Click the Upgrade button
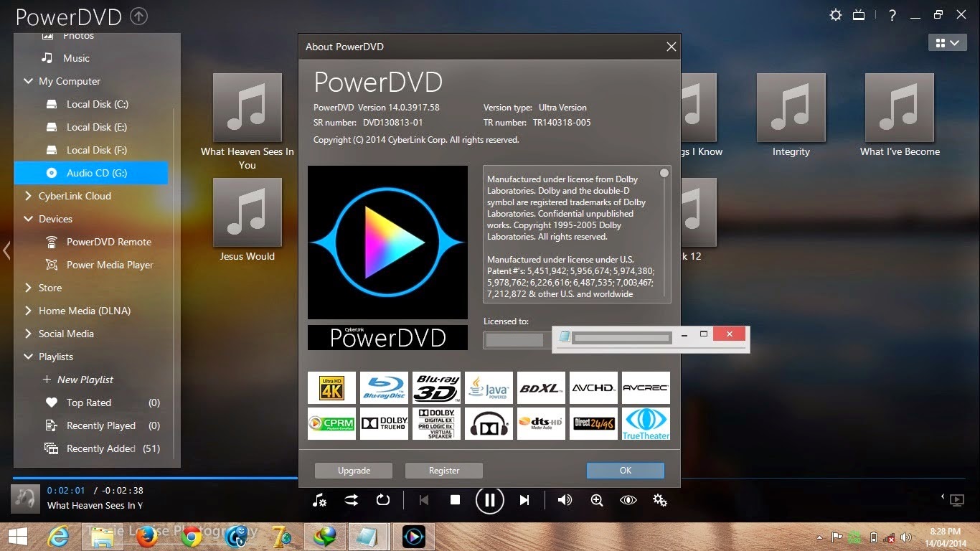 point(354,471)
